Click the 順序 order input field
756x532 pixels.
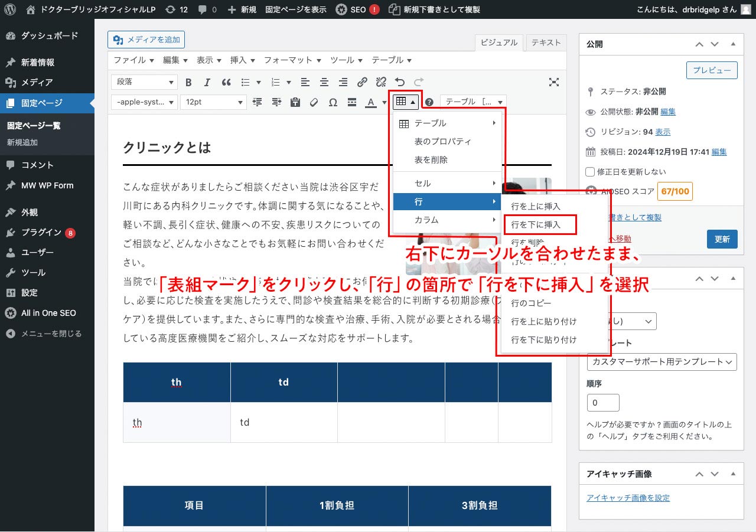coord(603,403)
